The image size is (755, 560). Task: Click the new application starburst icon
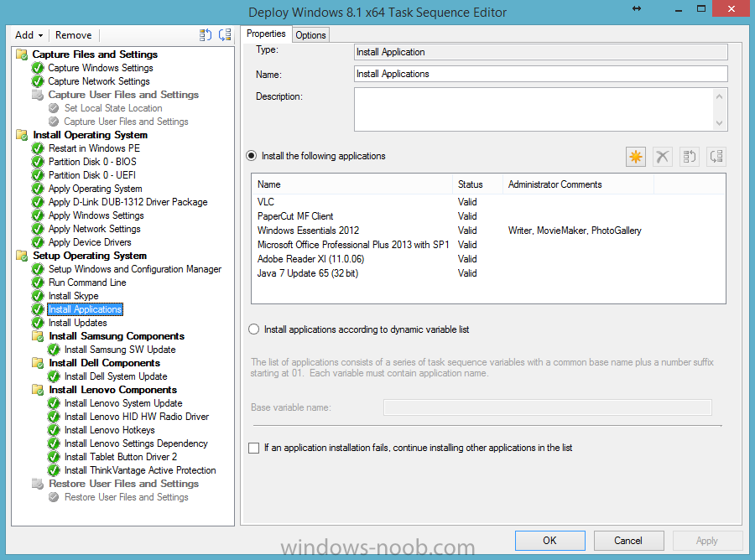pos(636,157)
